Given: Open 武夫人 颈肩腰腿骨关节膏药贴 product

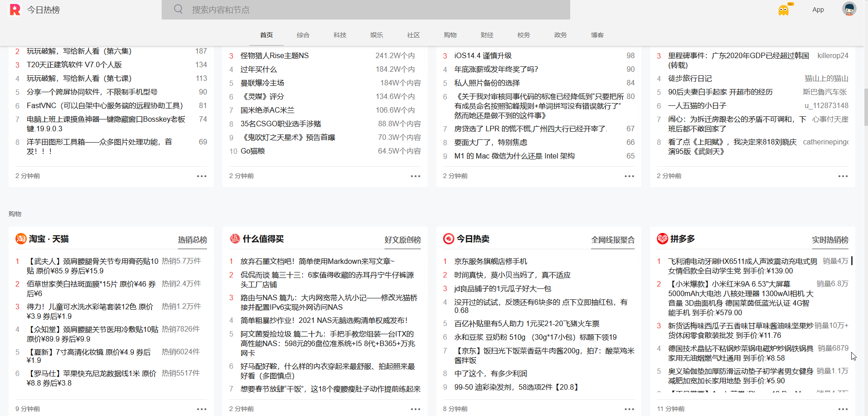Looking at the screenshot, I should 93,266.
